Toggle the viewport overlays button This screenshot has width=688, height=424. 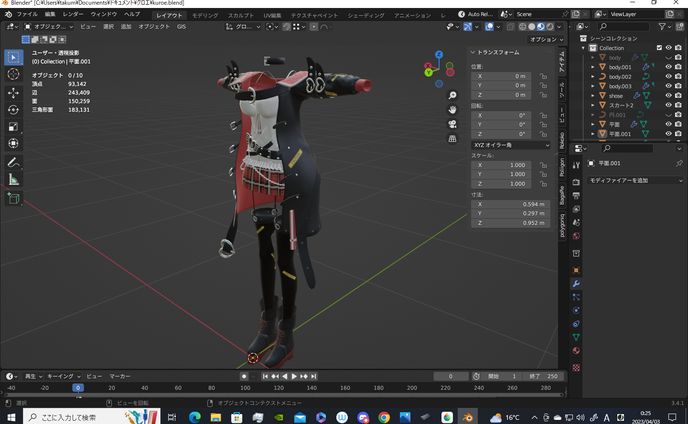(489, 27)
